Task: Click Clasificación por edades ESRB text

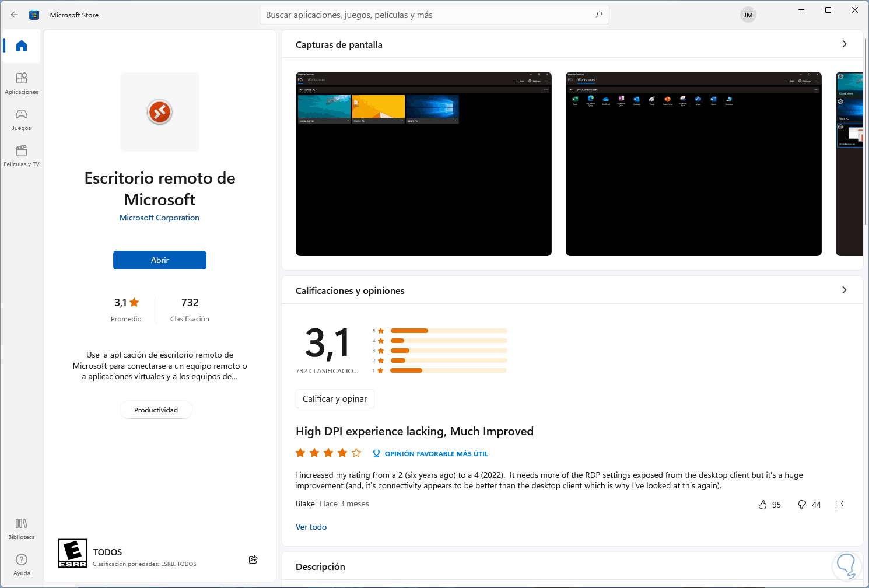Action: click(145, 564)
